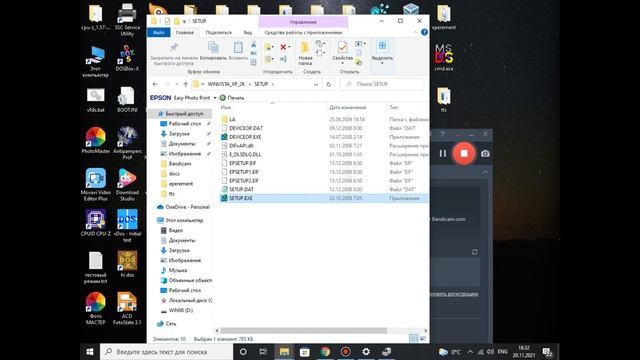This screenshot has width=640, height=360.
Task: Open the Поделиться ribbon tab
Action: pyautogui.click(x=218, y=32)
